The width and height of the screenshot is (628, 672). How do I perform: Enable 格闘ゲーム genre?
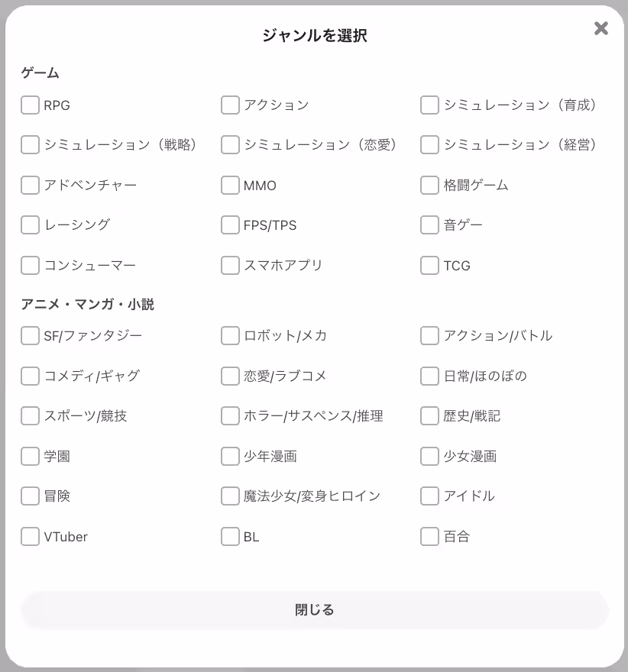429,185
